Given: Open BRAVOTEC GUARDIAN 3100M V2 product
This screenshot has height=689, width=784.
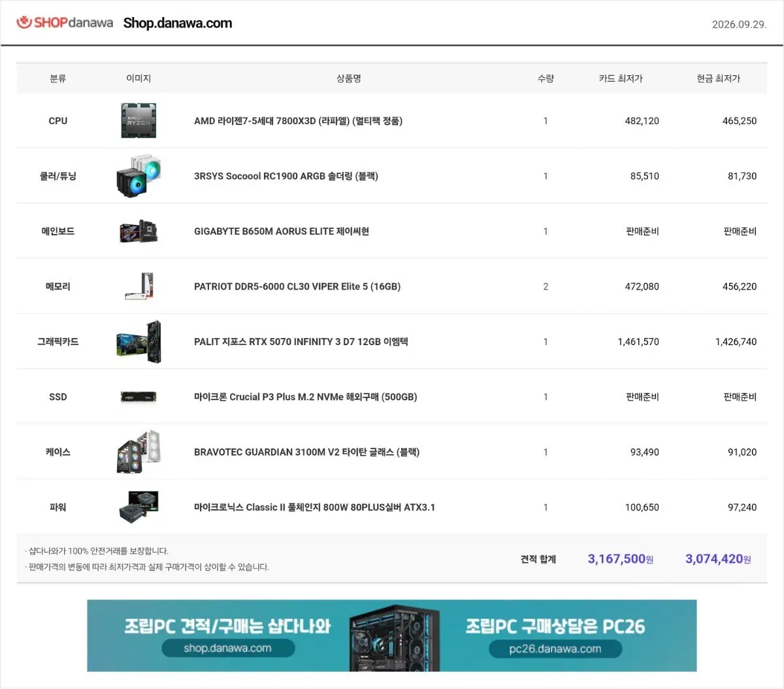Looking at the screenshot, I should 306,452.
